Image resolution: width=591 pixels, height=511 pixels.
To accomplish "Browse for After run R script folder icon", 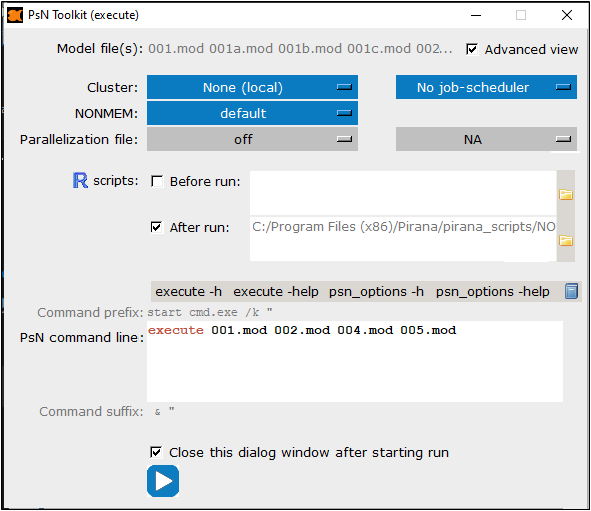I will coord(566,240).
